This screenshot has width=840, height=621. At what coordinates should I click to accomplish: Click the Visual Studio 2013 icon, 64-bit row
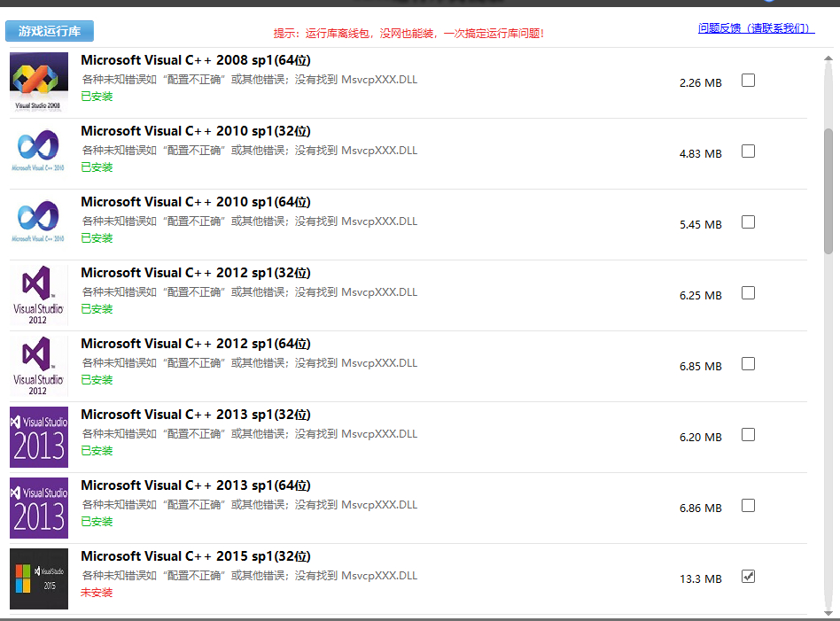[39, 508]
